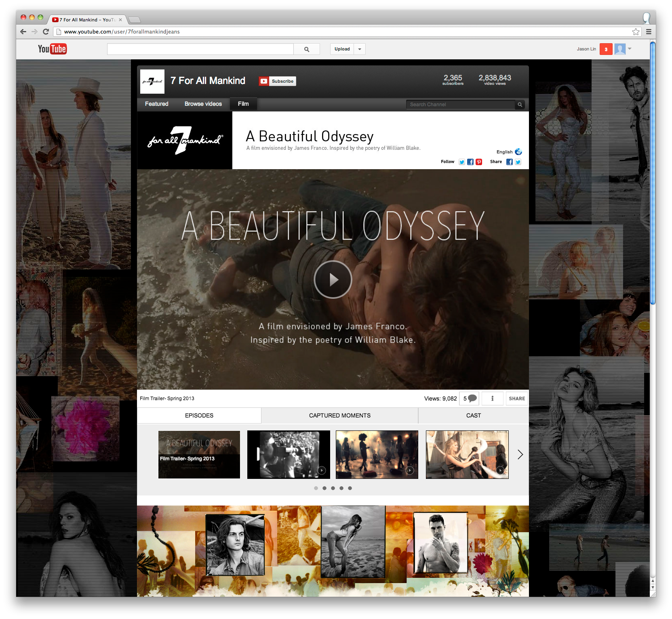Select fifth carousel page dot
The width and height of the screenshot is (672, 619).
[x=350, y=488]
